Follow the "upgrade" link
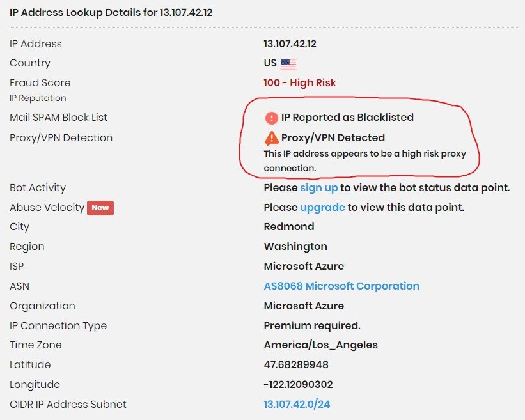Image resolution: width=525 pixels, height=420 pixels. (322, 208)
